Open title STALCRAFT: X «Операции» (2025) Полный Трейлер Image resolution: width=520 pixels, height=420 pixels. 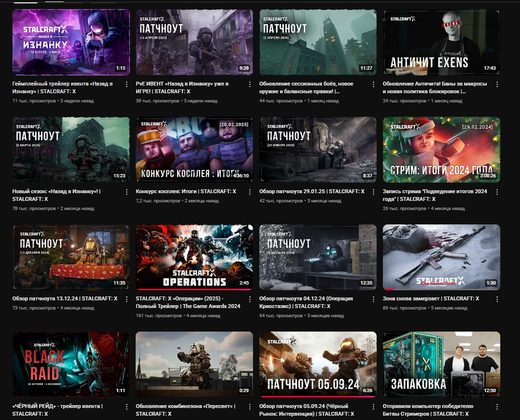(x=188, y=302)
